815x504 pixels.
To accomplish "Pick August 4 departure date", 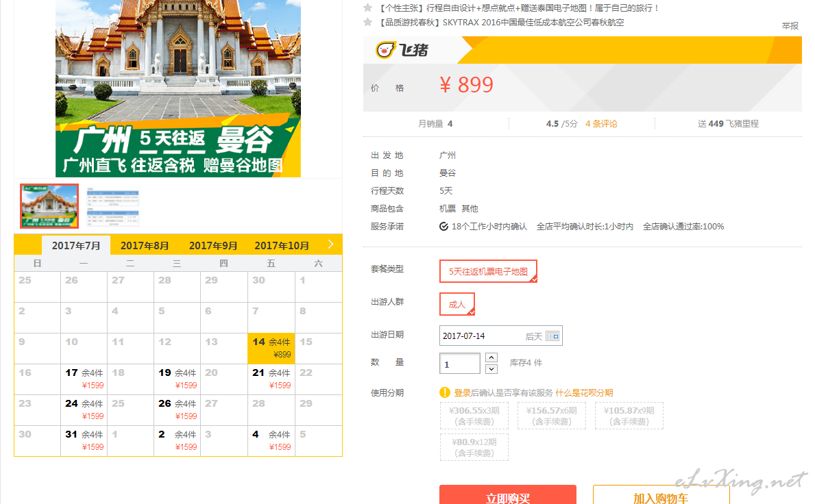I will 271,440.
